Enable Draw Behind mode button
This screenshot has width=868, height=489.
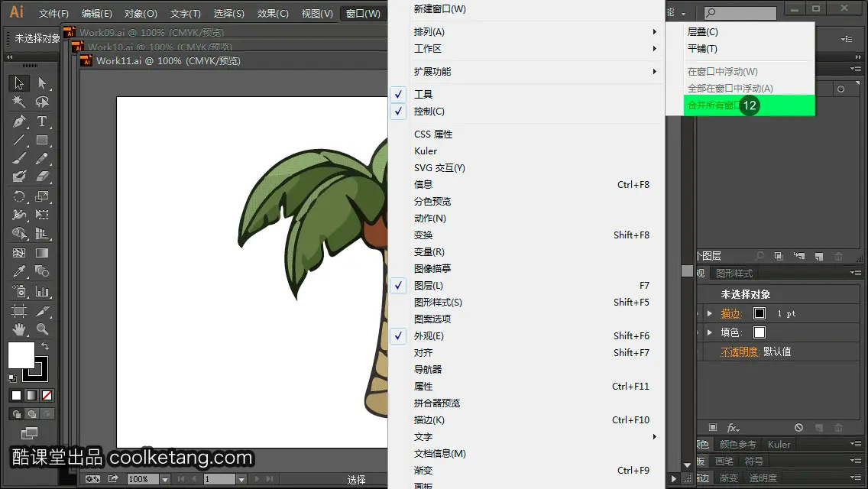point(32,413)
